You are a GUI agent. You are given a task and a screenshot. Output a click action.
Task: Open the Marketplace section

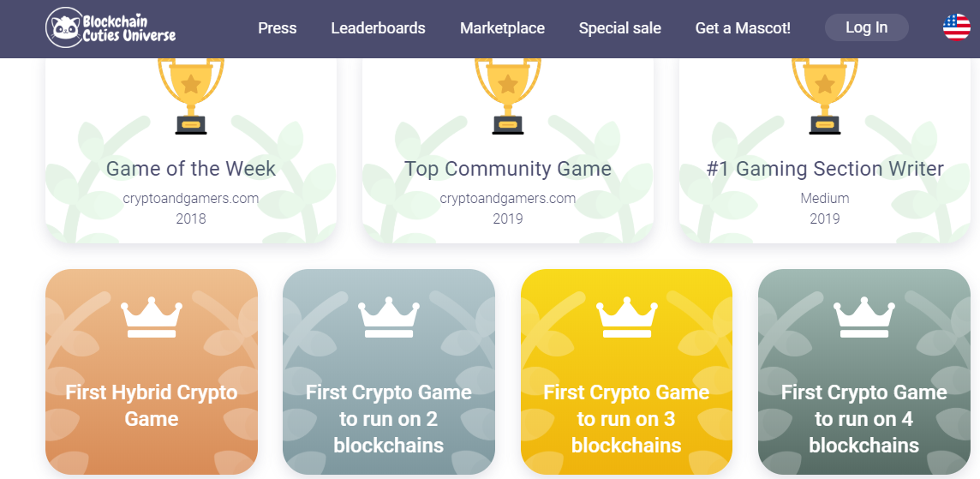pyautogui.click(x=503, y=28)
